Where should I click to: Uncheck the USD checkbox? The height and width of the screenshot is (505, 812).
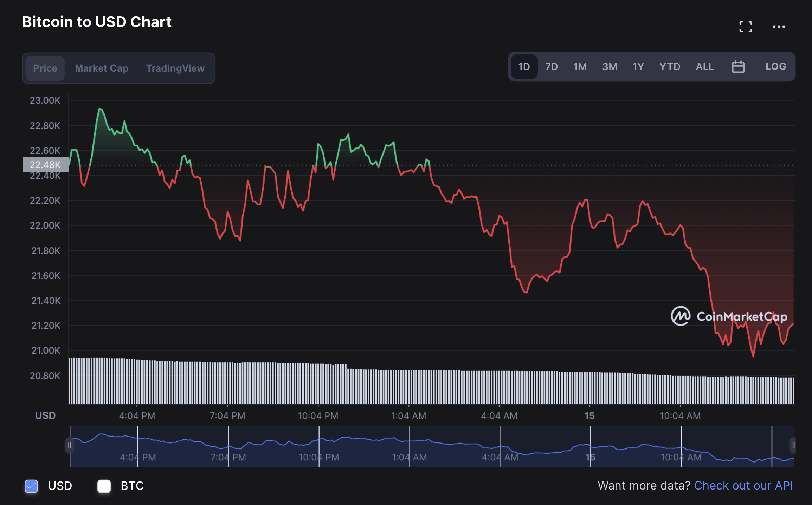[x=31, y=486]
